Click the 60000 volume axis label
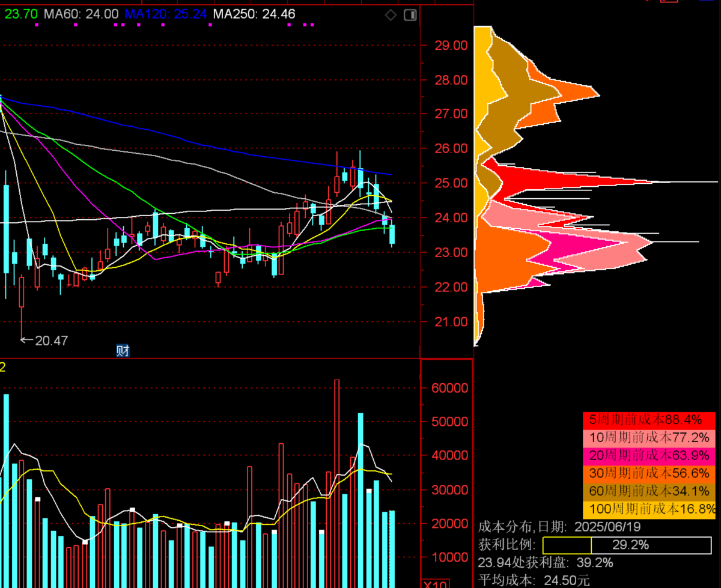This screenshot has width=721, height=588. (x=450, y=388)
